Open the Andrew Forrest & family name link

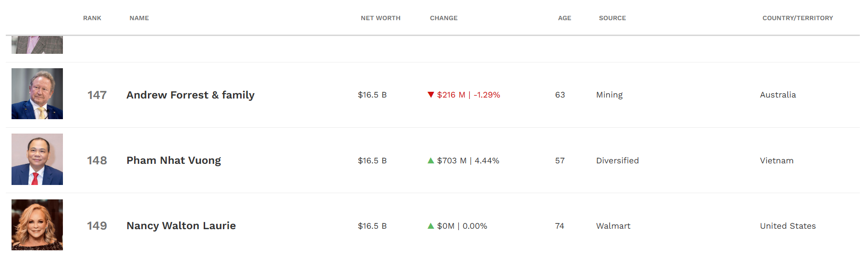coord(190,95)
